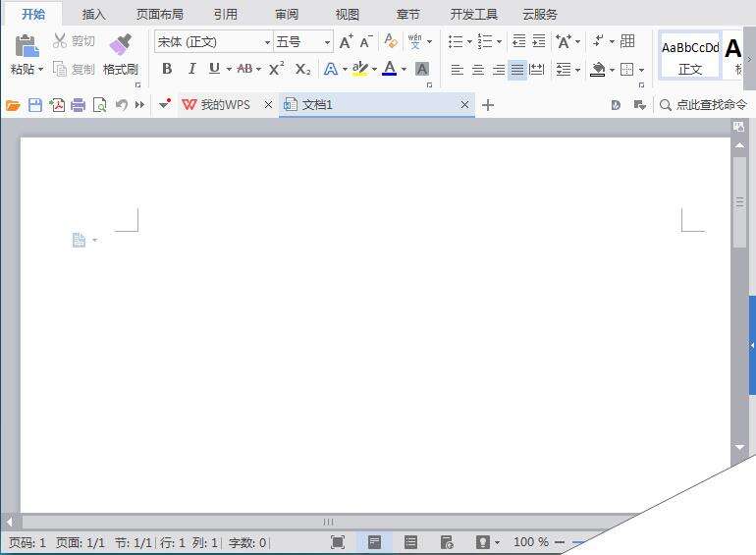Apply distributed alignment
This screenshot has width=756, height=555.
point(537,70)
